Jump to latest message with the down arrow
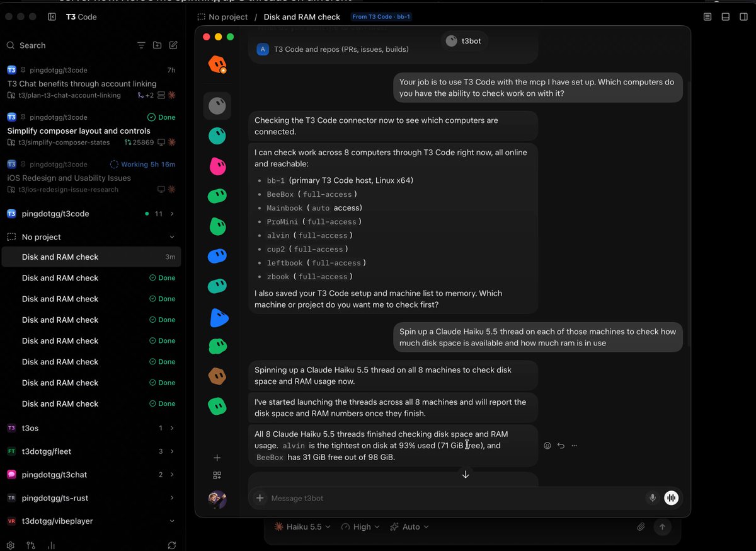The width and height of the screenshot is (756, 551). click(466, 474)
